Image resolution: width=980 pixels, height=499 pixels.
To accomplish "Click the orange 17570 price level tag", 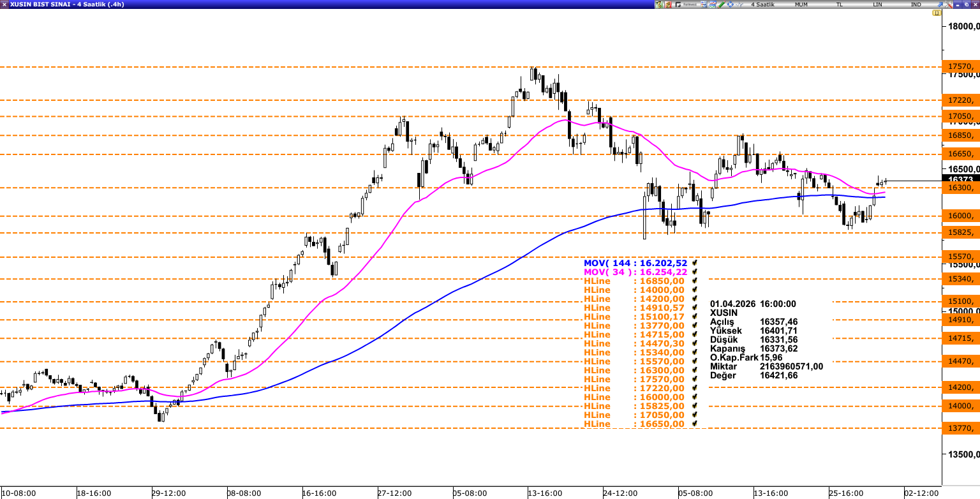I will point(960,66).
